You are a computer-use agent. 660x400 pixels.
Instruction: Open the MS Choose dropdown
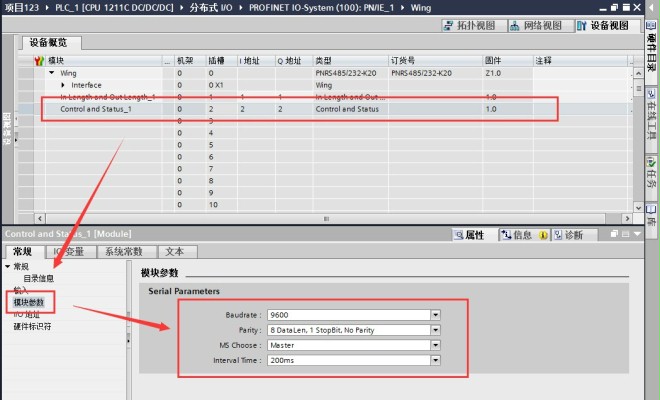pyautogui.click(x=435, y=345)
